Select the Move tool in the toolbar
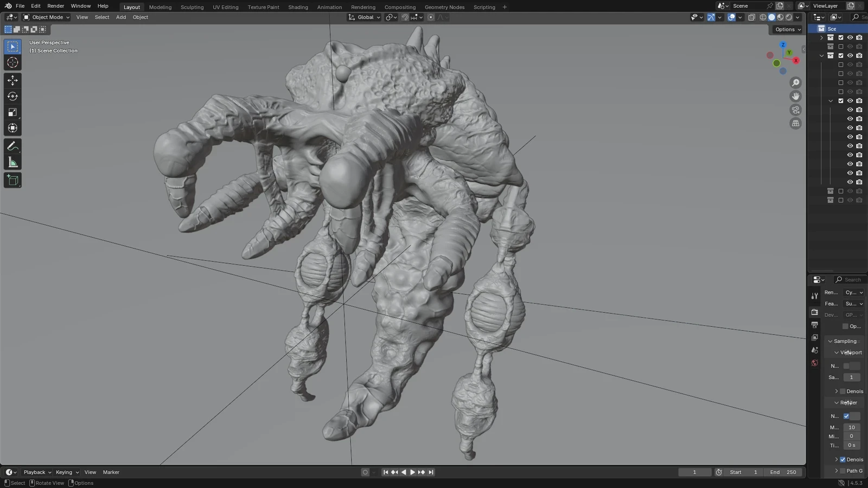Image resolution: width=868 pixels, height=488 pixels. coord(12,80)
